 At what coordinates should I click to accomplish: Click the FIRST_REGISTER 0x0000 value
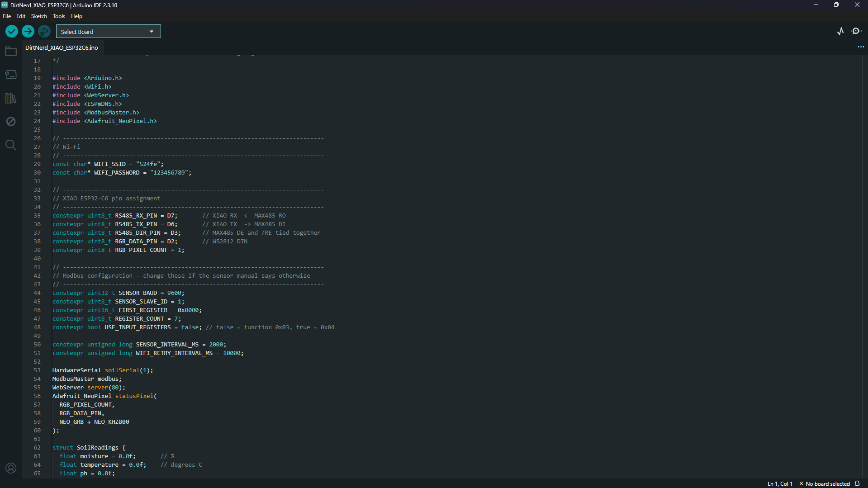click(x=188, y=310)
